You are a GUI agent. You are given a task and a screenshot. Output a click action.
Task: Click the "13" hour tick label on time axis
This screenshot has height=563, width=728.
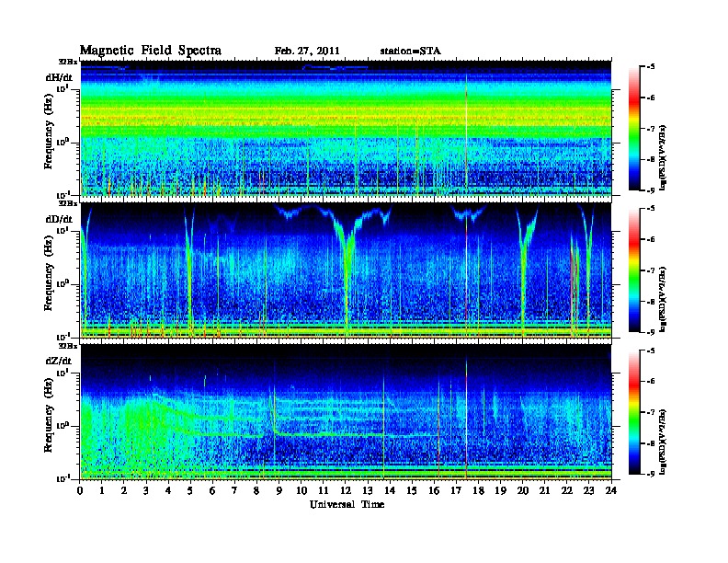368,490
